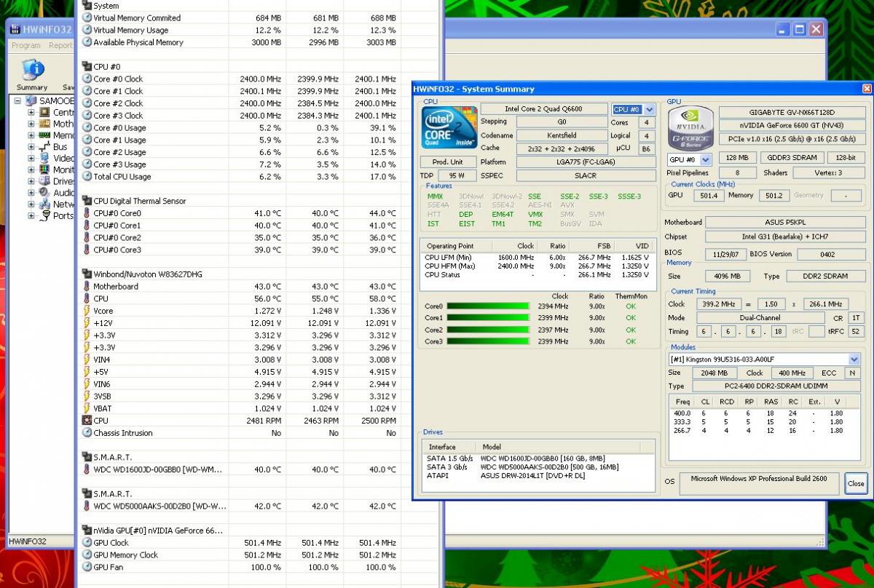Click the chip icon beside CPU Digital Thermal Sensor

(x=87, y=201)
